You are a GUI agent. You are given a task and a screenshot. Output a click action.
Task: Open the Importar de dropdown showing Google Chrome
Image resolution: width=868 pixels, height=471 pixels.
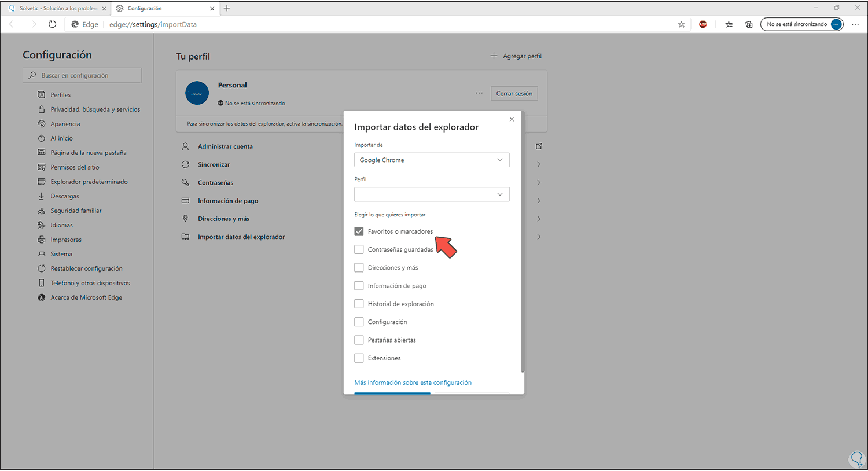(432, 160)
